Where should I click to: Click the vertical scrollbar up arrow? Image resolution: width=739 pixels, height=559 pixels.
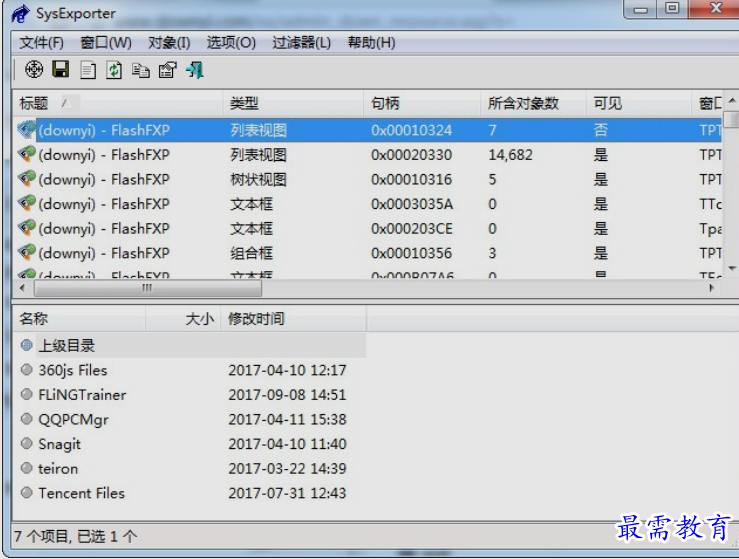pyautogui.click(x=732, y=100)
